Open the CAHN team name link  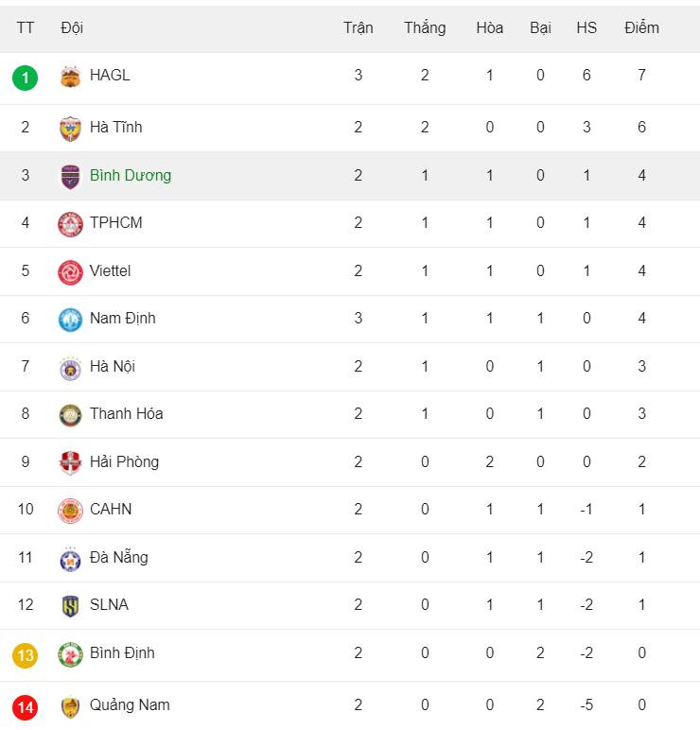(111, 509)
